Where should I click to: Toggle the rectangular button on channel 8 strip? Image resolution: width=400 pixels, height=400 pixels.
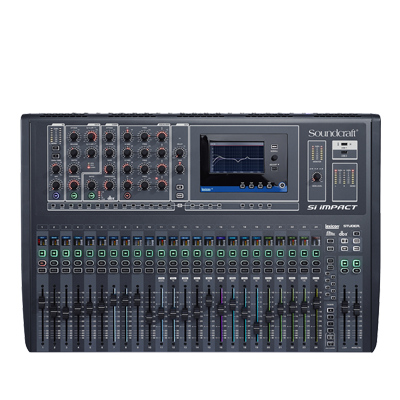125,271
